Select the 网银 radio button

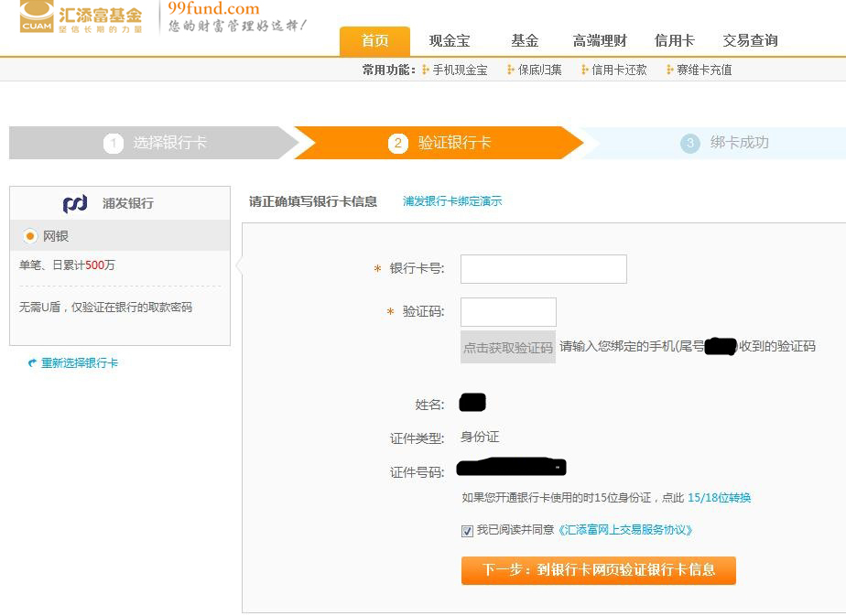30,236
